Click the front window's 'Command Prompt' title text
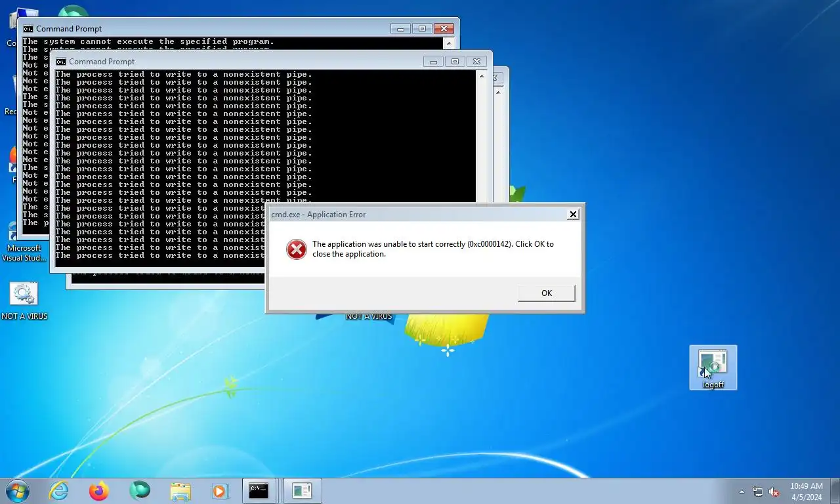 [x=102, y=62]
